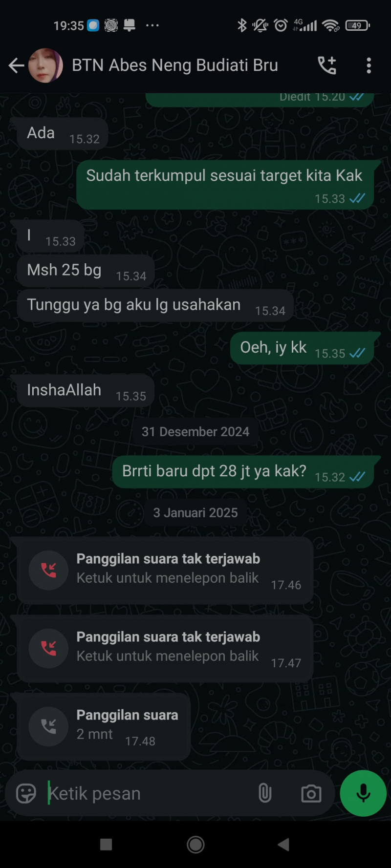Tap the 2 mnt voice call entry
The image size is (391, 868).
[x=104, y=727]
